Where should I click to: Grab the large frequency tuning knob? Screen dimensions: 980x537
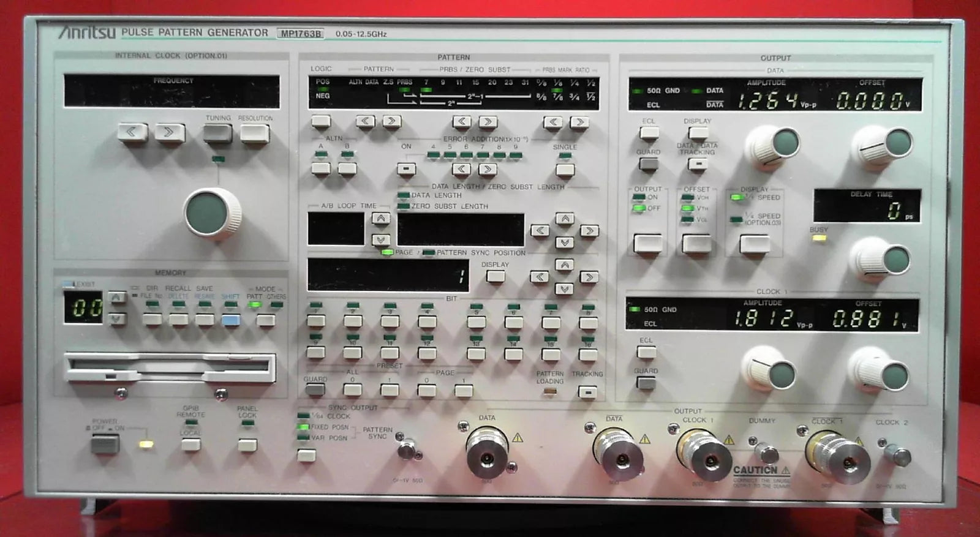pyautogui.click(x=211, y=212)
